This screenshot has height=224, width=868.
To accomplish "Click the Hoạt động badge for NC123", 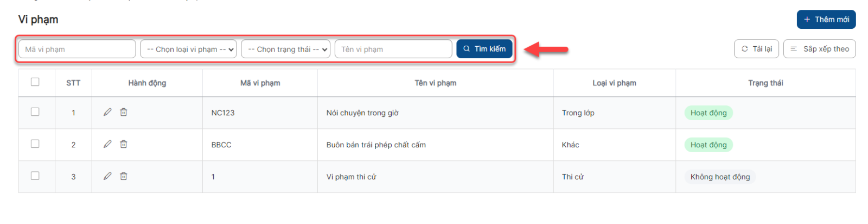I will (x=709, y=113).
